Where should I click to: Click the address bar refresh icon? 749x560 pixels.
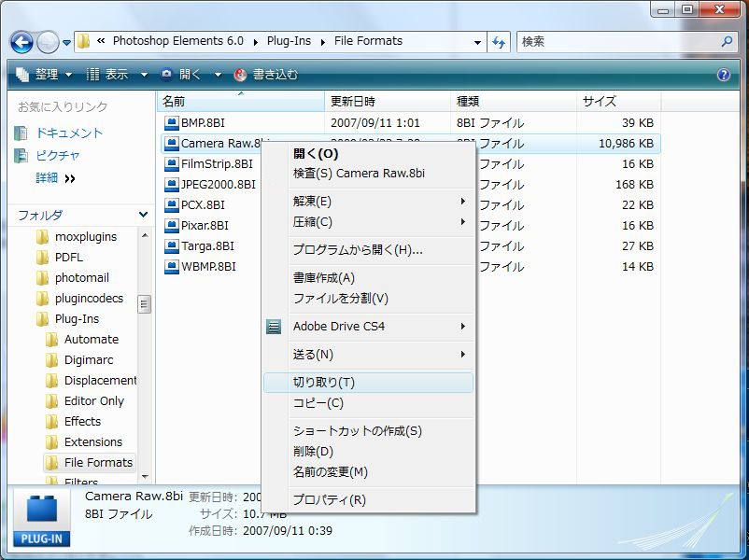pyautogui.click(x=499, y=42)
